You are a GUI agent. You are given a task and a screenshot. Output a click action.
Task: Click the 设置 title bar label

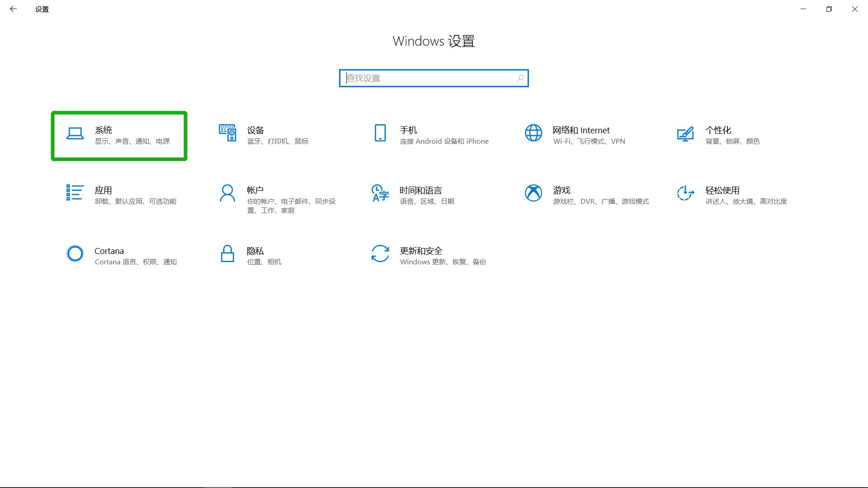click(42, 9)
